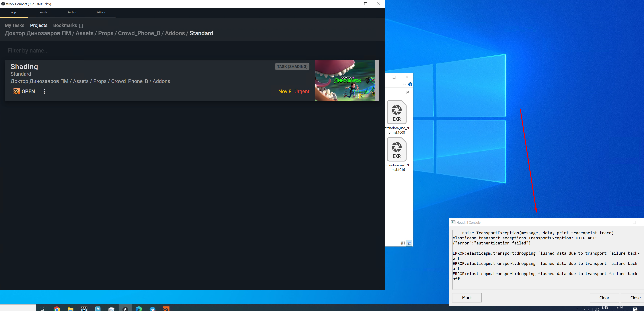This screenshot has width=644, height=311.
Task: Switch to the Publish tab
Action: tap(72, 13)
